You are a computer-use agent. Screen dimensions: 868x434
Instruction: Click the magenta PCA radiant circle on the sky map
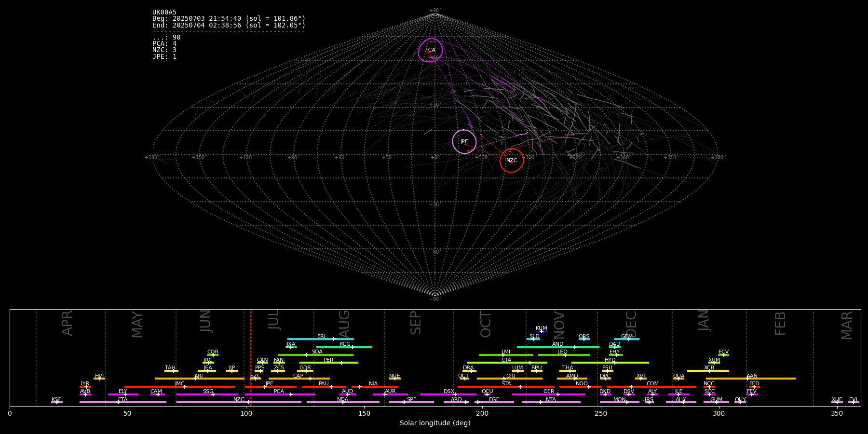click(430, 50)
